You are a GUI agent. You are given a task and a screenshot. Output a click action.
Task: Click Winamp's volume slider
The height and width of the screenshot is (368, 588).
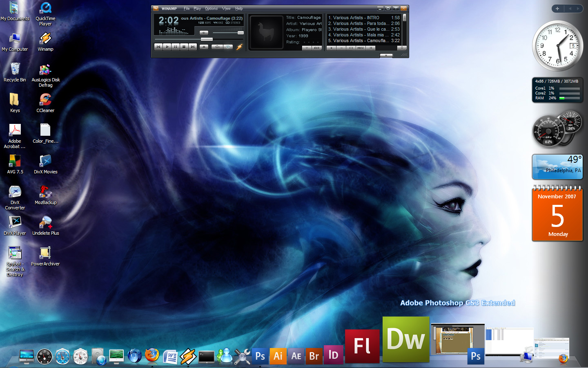pyautogui.click(x=228, y=33)
